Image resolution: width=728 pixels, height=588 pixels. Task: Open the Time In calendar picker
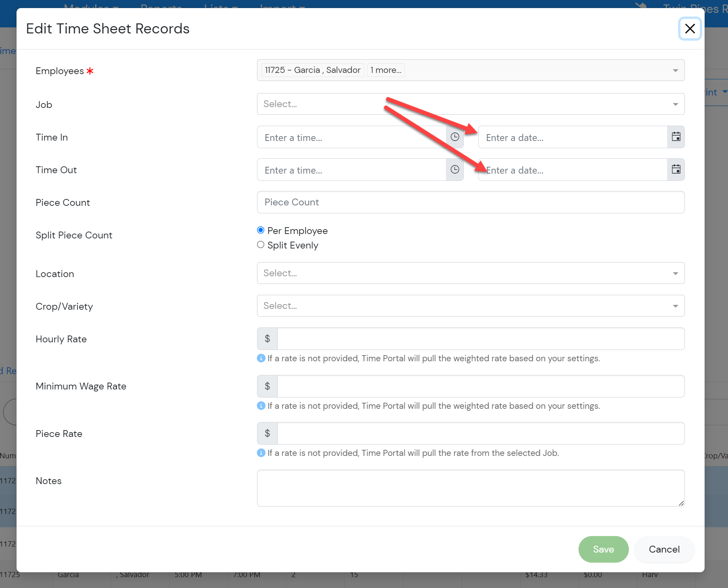point(676,137)
